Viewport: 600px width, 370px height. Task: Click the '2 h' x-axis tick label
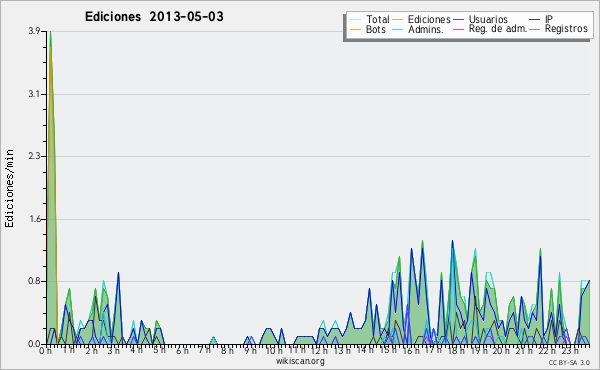tap(91, 350)
